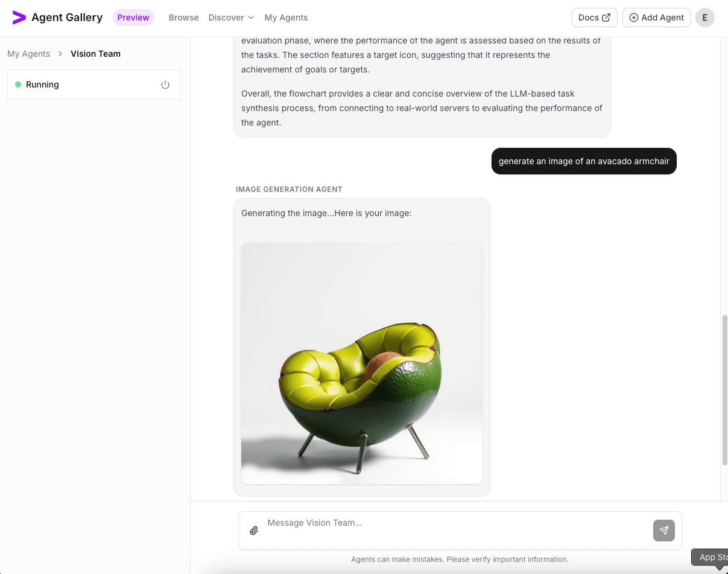Open My Agents in top navigation
Image resolution: width=728 pixels, height=574 pixels.
(x=286, y=18)
